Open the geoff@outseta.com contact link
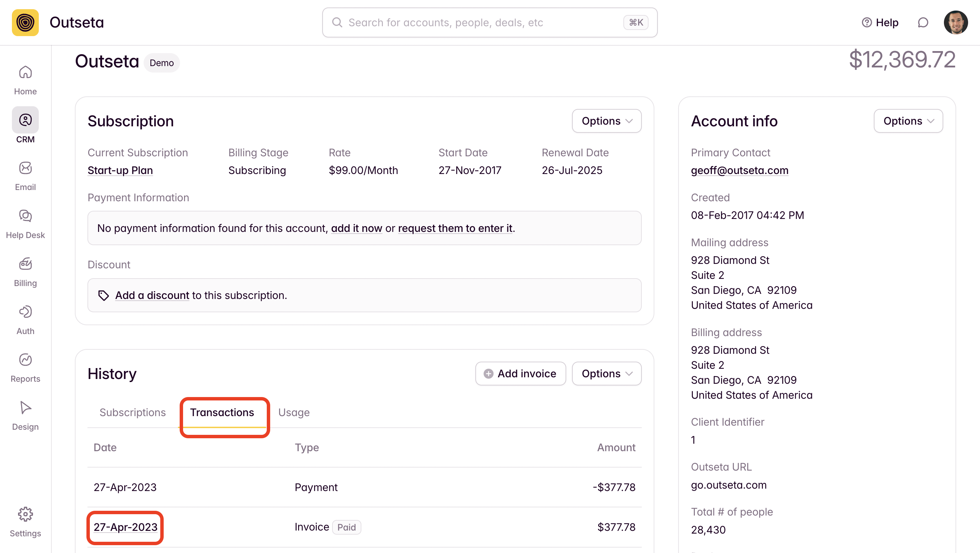Viewport: 980px width, 553px height. [739, 170]
